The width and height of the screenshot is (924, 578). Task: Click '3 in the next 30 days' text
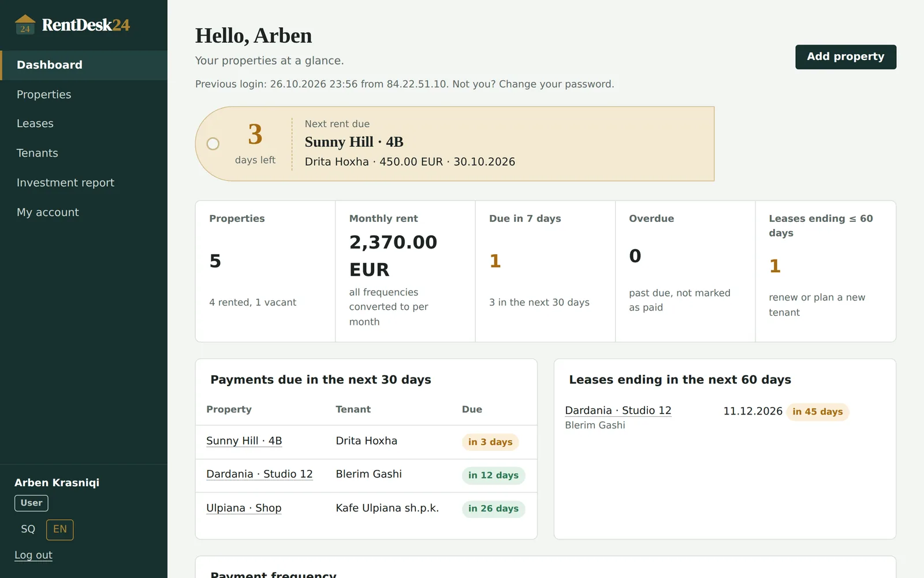coord(539,302)
